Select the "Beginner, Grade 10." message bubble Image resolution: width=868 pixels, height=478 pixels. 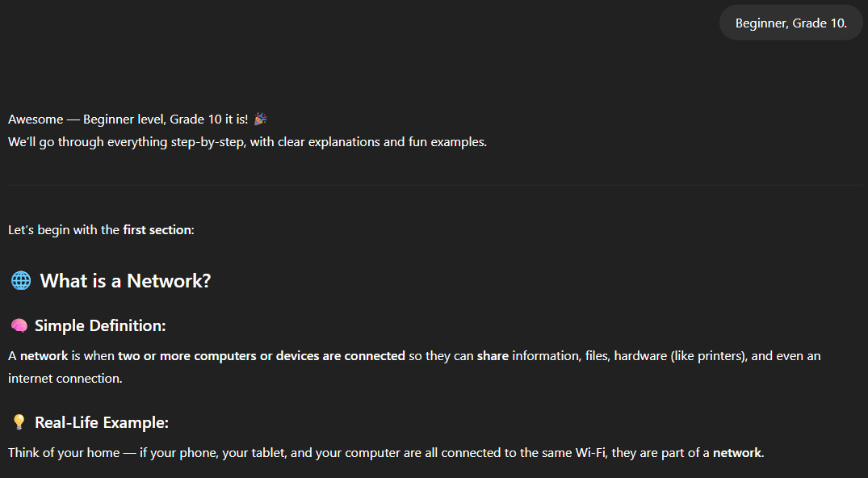pyautogui.click(x=790, y=23)
